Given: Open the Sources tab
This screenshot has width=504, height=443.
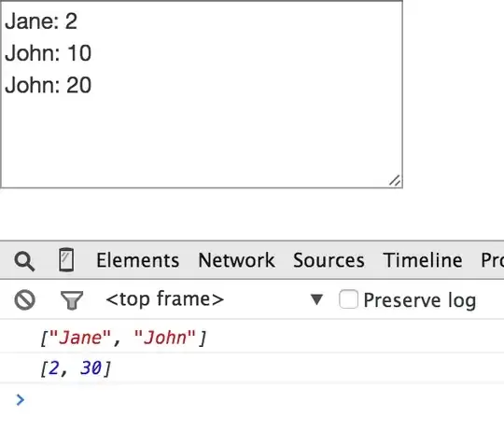Looking at the screenshot, I should click(329, 260).
